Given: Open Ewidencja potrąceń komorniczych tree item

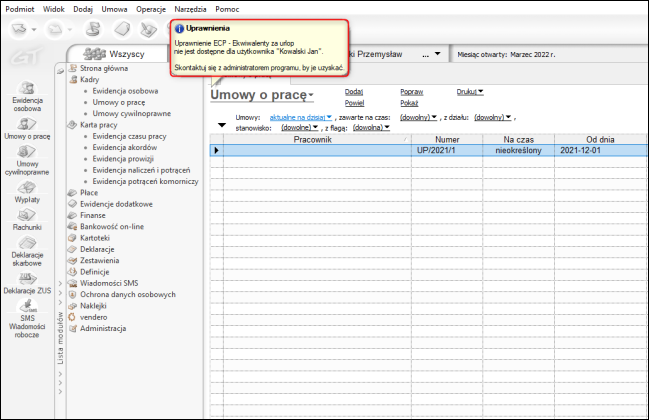Looking at the screenshot, I should [x=145, y=181].
